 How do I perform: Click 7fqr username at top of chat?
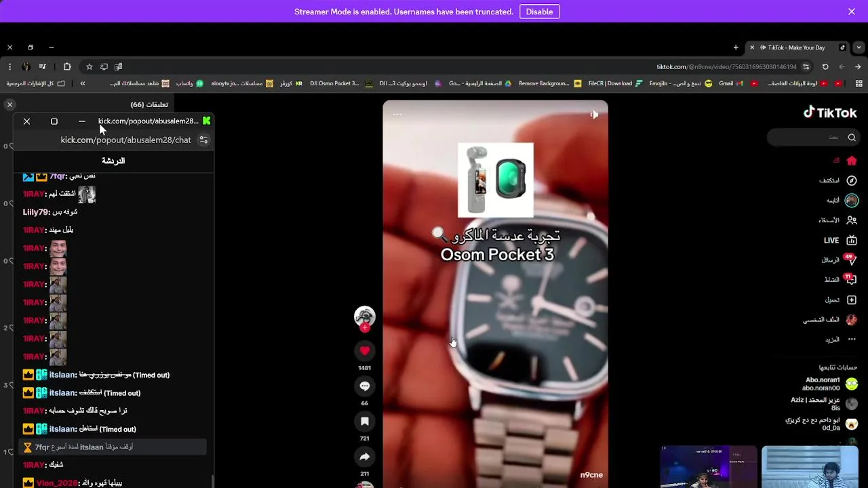tap(58, 176)
